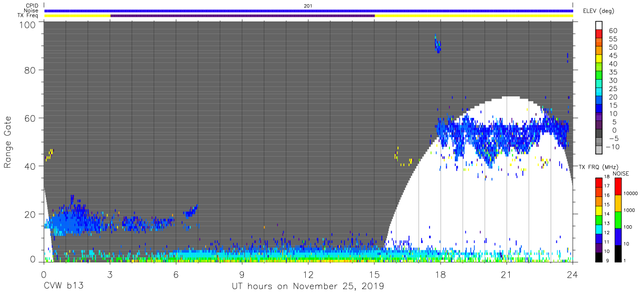The height and width of the screenshot is (297, 644).
Task: Click the red 10000 NOISE colorbar segment
Action: [618, 186]
